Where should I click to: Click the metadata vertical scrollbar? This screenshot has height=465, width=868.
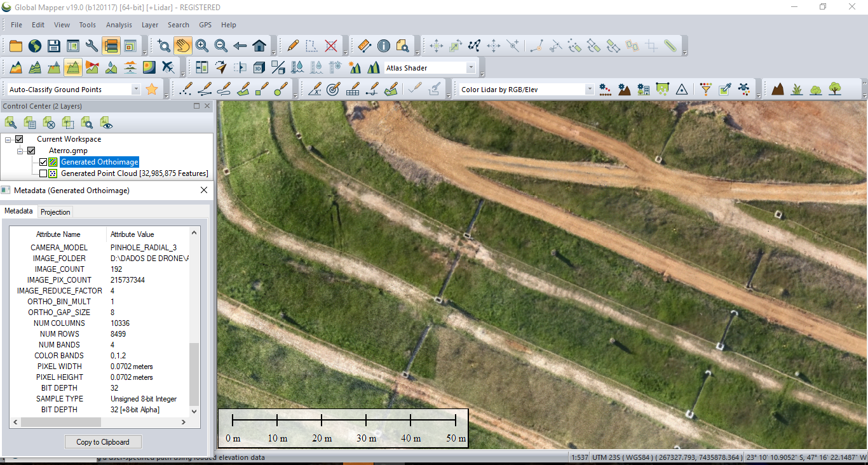coord(194,375)
